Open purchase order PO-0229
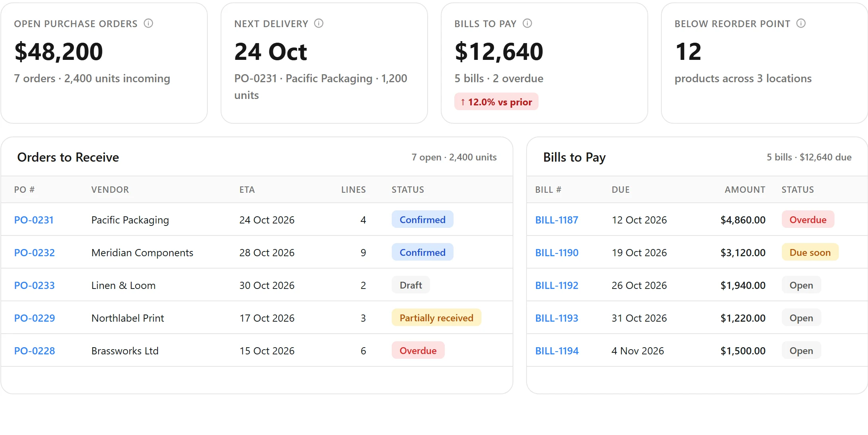Screen dimensions: 868x435 (34, 318)
